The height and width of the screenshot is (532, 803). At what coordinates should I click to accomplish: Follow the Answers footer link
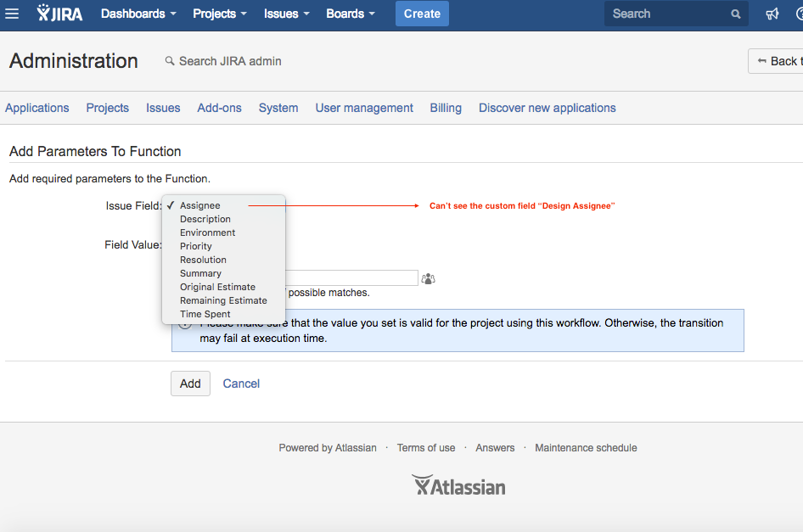(495, 448)
